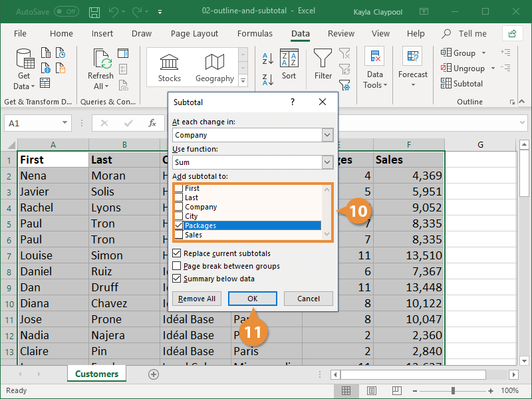532x399 pixels.
Task: Select the Customers sheet tab
Action: point(96,374)
